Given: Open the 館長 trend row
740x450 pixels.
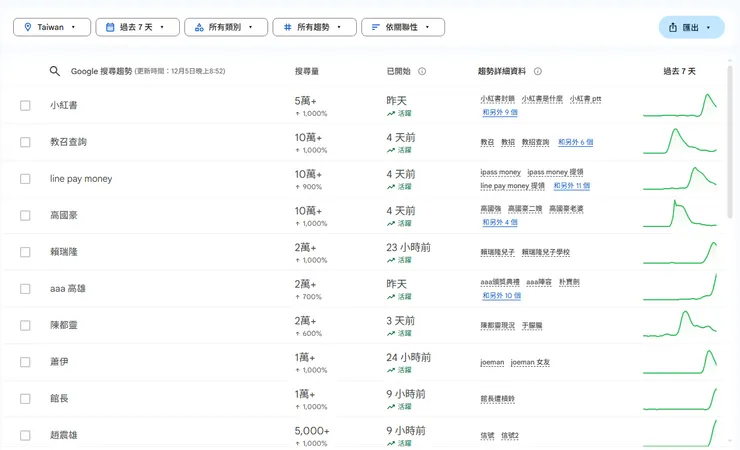Looking at the screenshot, I should click(363, 399).
